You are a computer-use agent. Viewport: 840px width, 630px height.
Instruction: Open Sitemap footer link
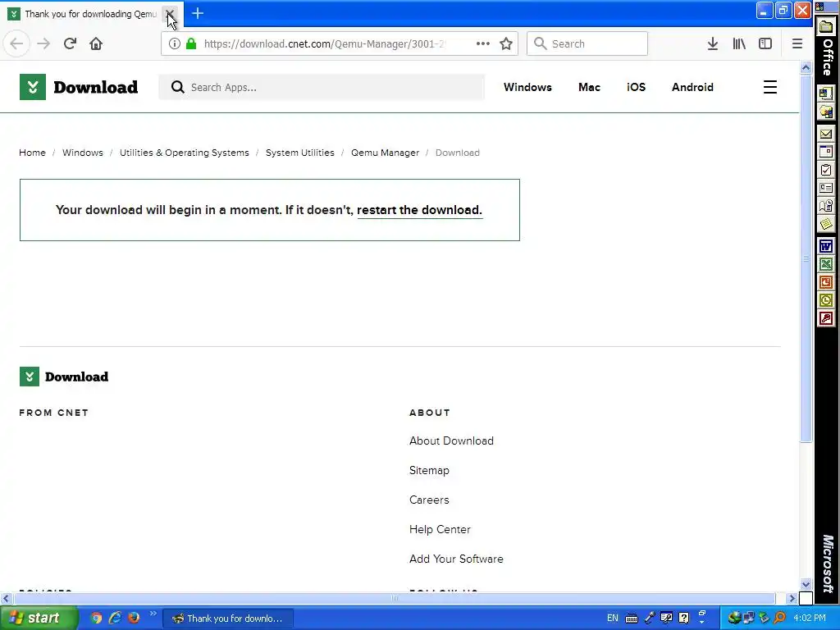point(429,470)
